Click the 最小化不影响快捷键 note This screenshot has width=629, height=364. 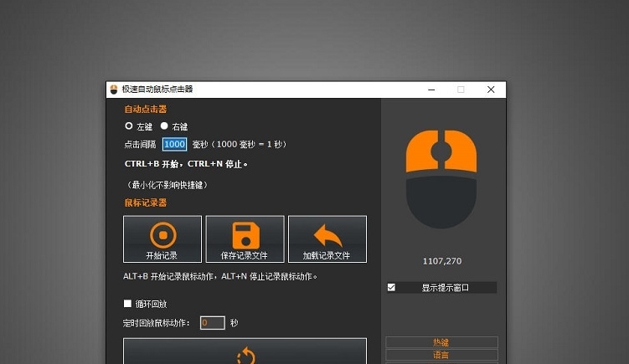pyautogui.click(x=167, y=185)
